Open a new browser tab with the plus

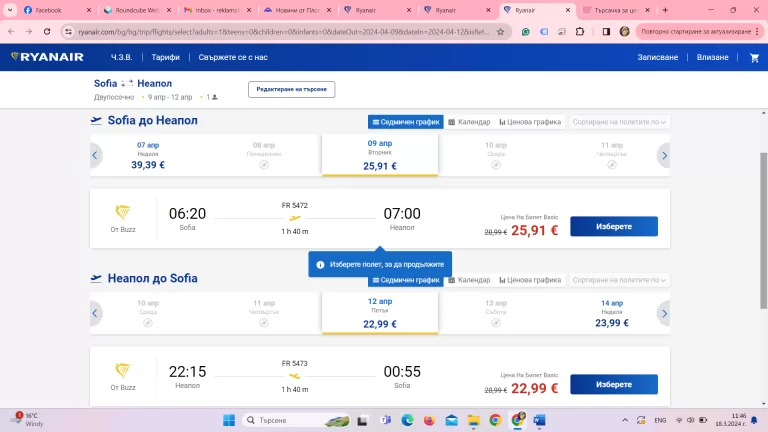pos(665,10)
